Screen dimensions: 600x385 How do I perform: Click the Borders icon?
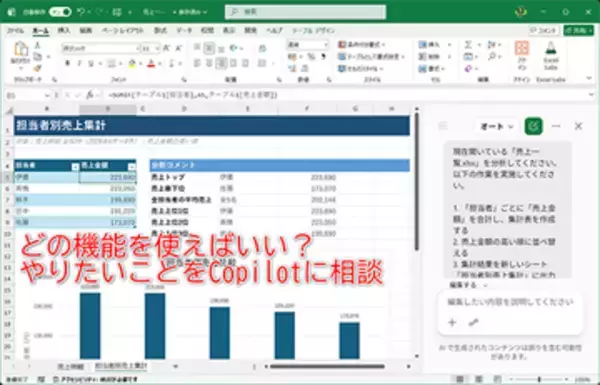point(111,64)
